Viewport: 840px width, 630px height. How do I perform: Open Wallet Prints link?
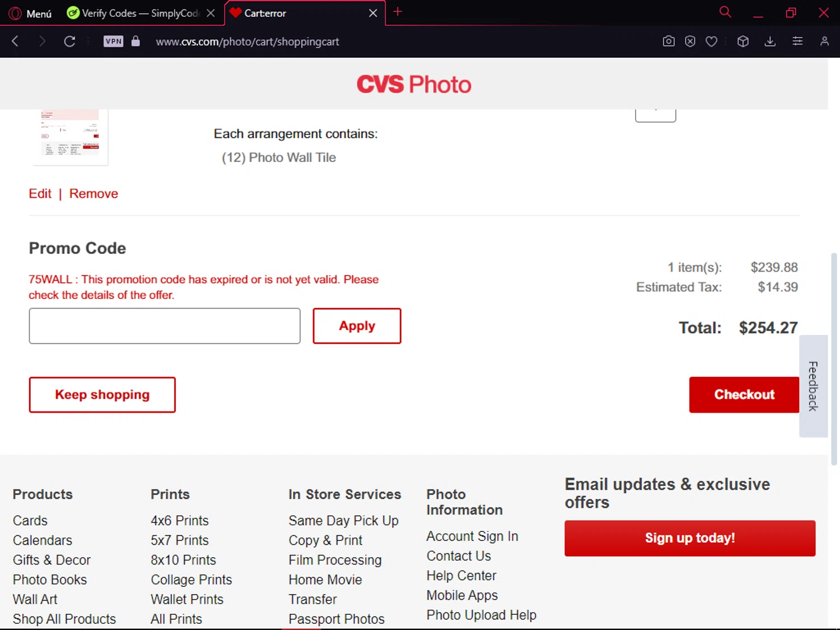187,599
